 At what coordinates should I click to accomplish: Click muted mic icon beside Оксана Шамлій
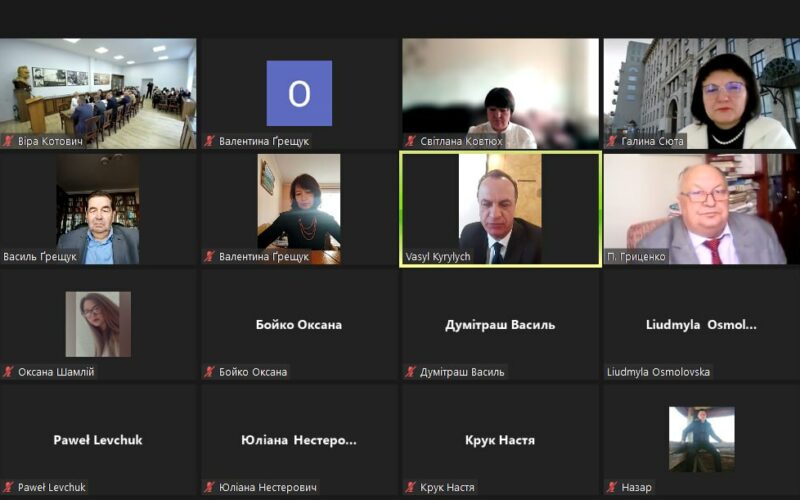(x=9, y=372)
